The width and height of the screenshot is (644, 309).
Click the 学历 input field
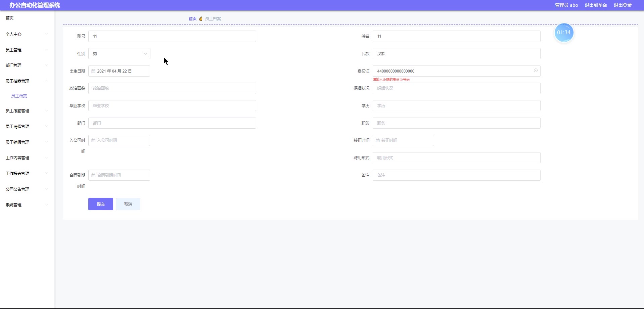[457, 106]
